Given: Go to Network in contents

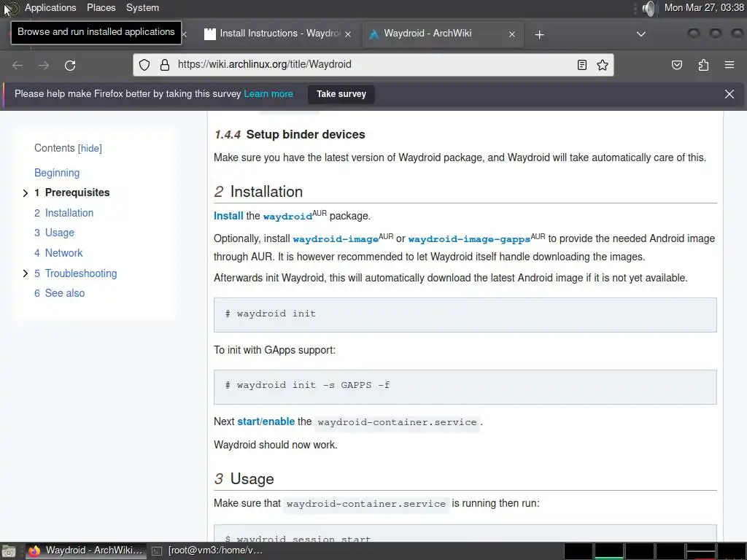Looking at the screenshot, I should [63, 253].
